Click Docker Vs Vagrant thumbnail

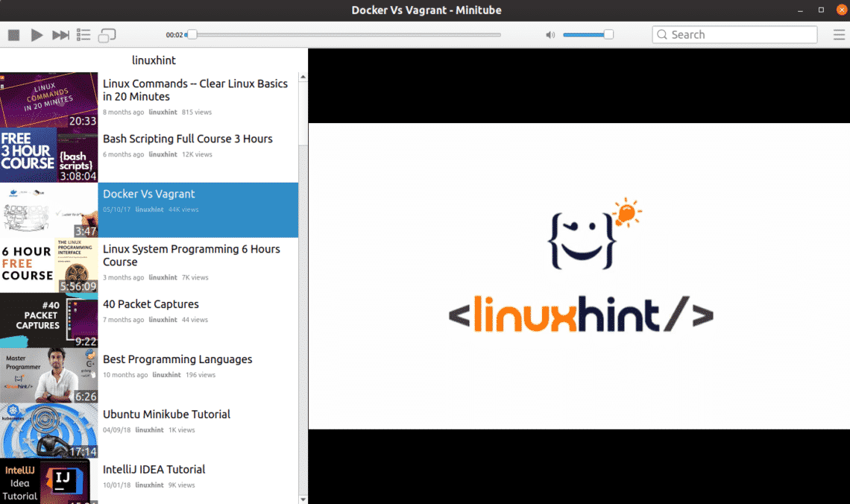[48, 210]
